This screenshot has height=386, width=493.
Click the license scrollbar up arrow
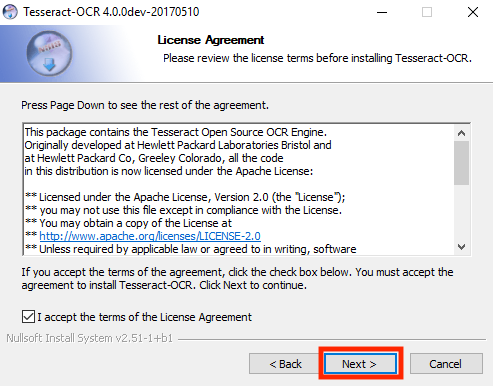[461, 133]
